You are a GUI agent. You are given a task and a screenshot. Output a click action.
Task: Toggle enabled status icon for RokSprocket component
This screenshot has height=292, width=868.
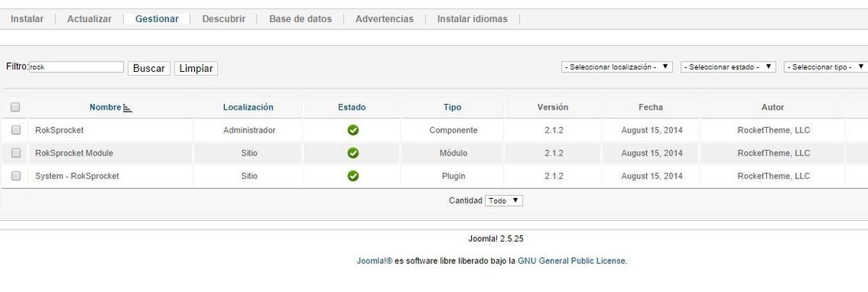(353, 130)
